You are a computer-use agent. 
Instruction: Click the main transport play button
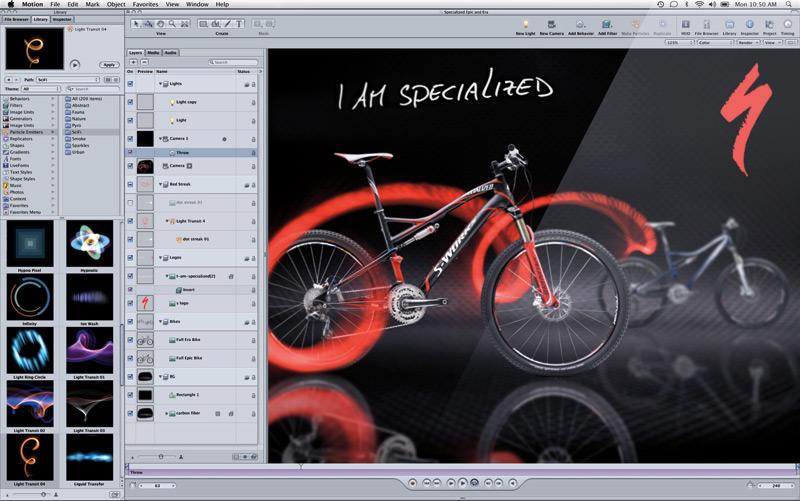click(462, 483)
